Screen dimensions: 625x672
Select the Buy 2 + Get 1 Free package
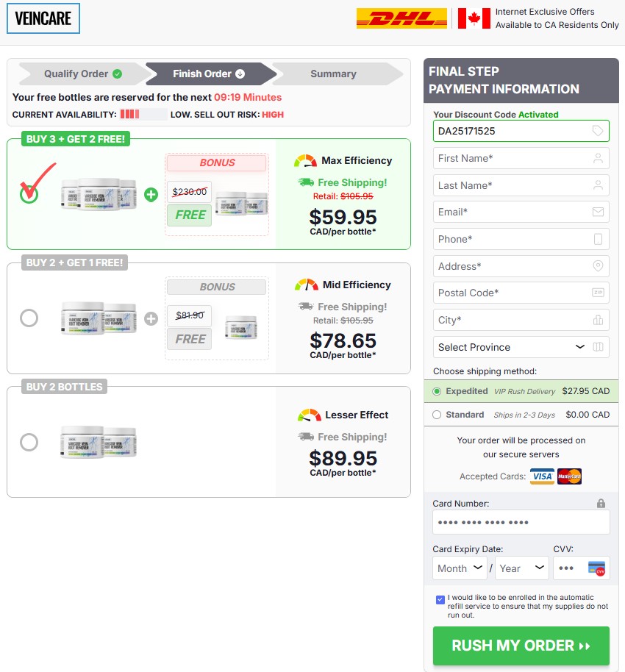coord(29,318)
